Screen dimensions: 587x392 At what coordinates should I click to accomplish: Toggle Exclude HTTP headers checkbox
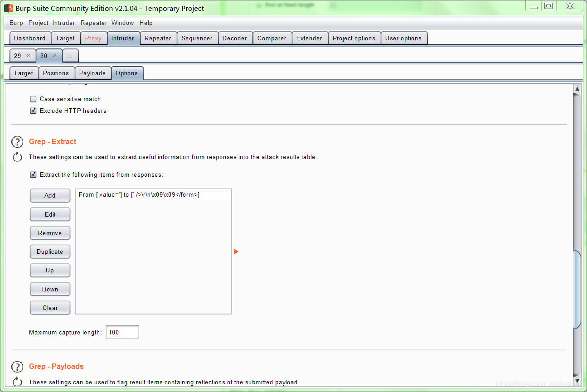(33, 111)
